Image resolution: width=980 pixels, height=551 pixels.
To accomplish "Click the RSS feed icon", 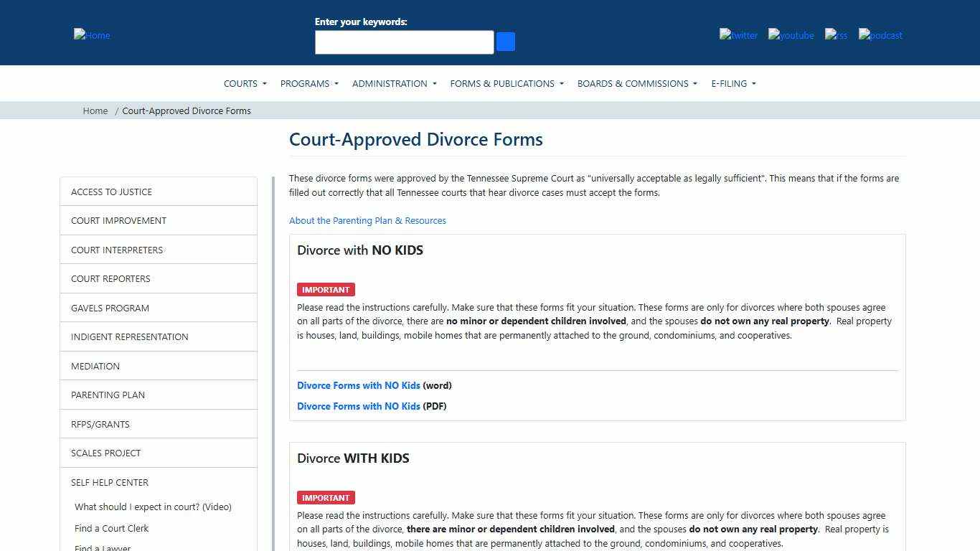I will 836,35.
